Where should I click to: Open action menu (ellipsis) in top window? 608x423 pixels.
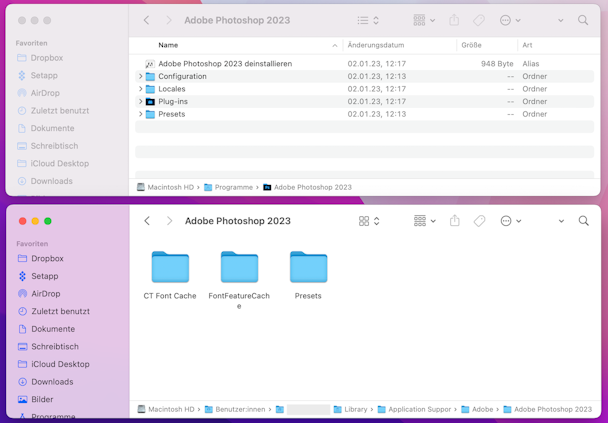(510, 20)
